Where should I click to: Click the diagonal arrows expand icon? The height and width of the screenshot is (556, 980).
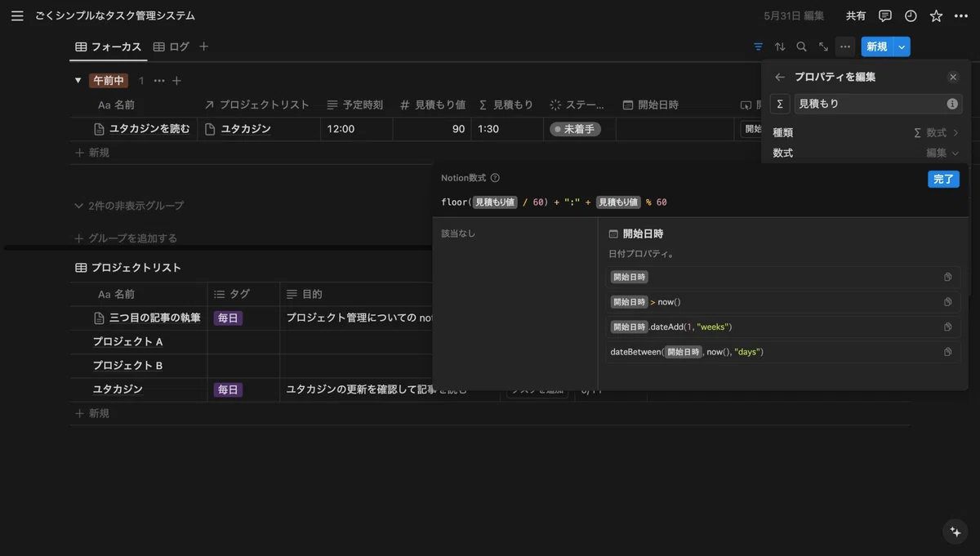coord(823,47)
